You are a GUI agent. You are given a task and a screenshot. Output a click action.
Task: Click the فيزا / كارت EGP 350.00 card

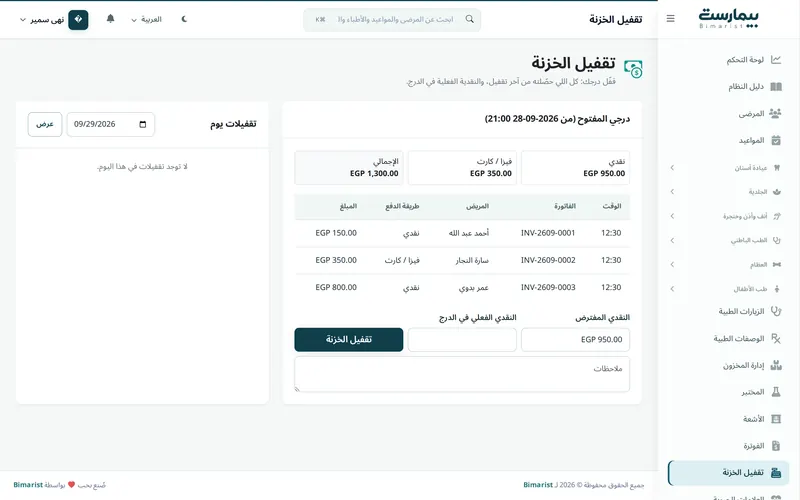(x=462, y=167)
